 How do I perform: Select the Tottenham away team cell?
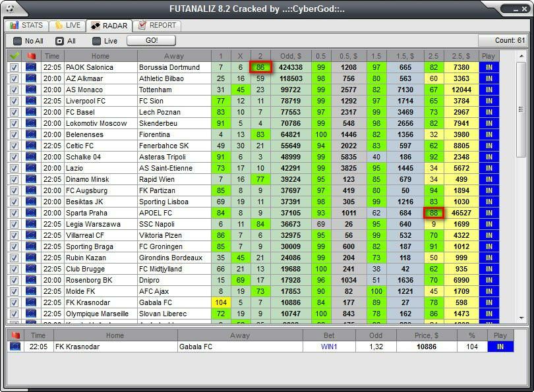point(174,90)
